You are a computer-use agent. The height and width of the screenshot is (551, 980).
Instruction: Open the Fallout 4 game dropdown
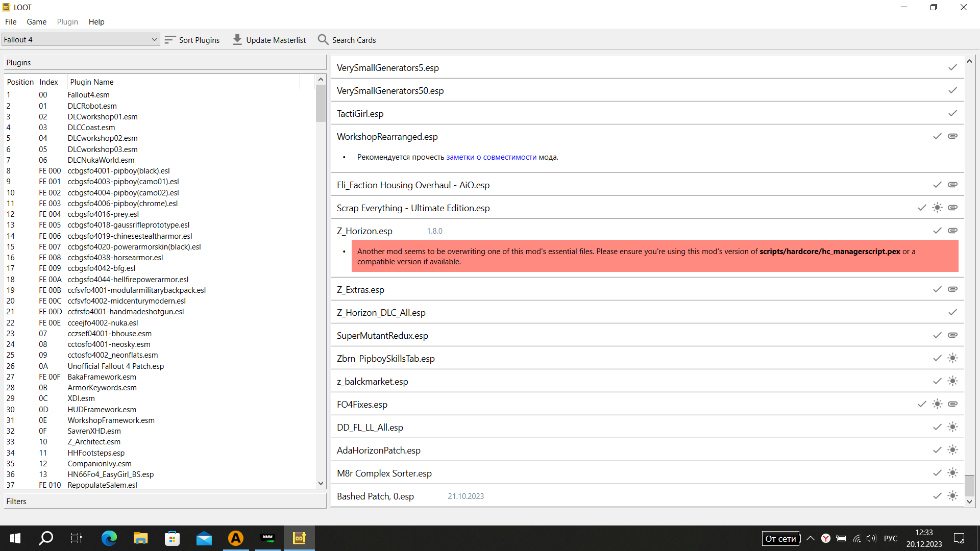81,40
